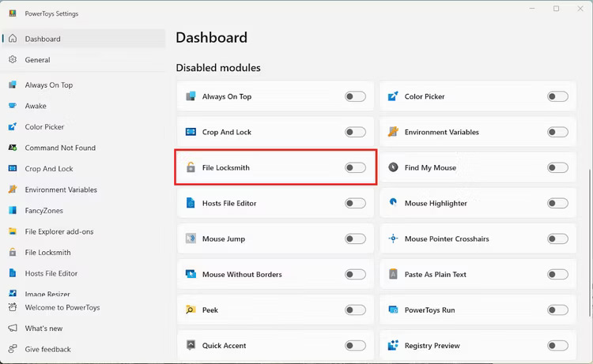Select FancyZones label in sidebar
The height and width of the screenshot is (364, 593).
pyautogui.click(x=43, y=211)
